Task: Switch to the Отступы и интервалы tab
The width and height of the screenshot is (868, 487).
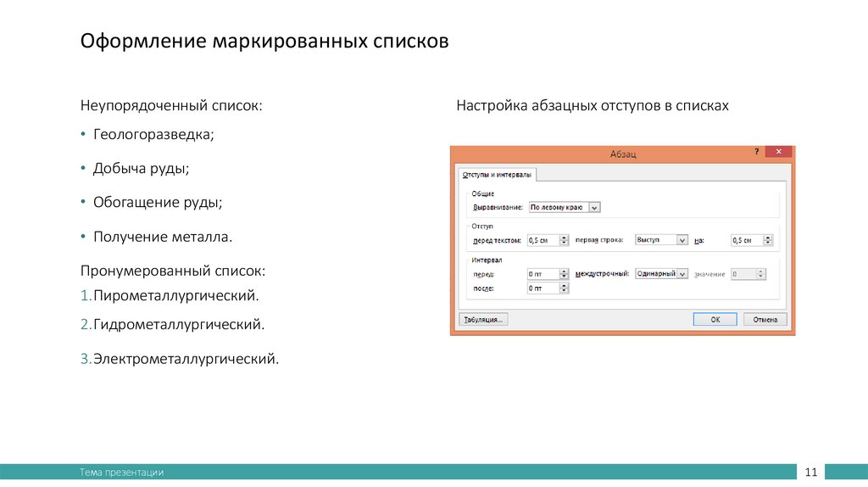Action: pos(497,175)
